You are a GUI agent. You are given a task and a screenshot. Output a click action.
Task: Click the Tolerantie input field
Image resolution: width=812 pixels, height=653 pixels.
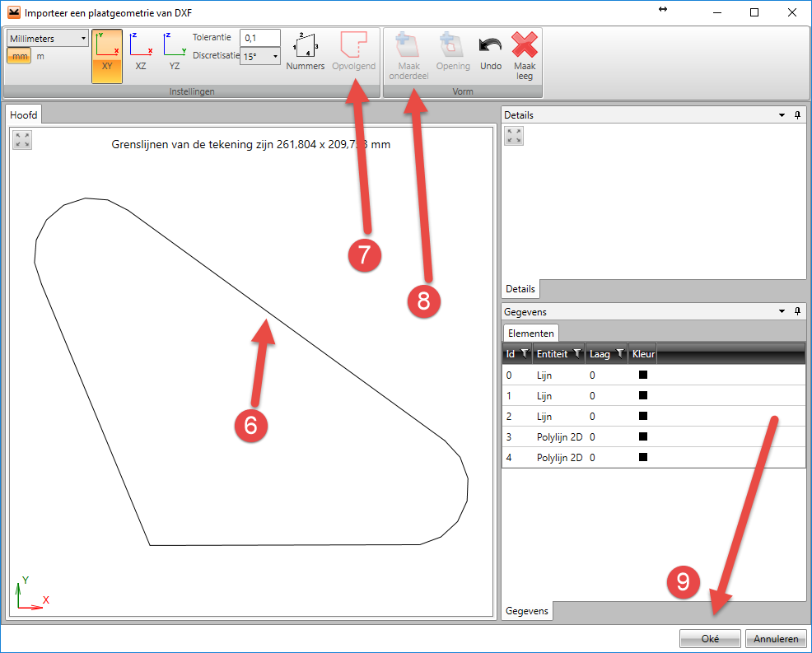(260, 38)
